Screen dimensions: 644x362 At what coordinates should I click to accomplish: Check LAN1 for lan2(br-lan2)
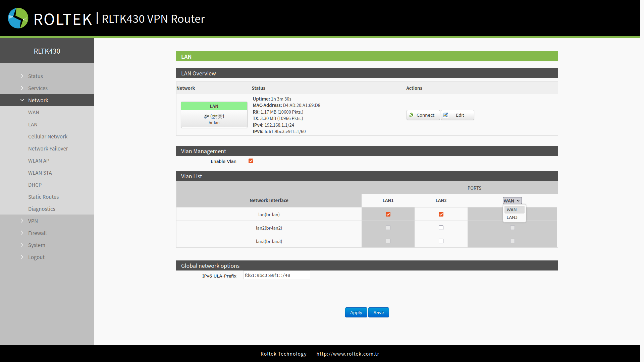[388, 228]
